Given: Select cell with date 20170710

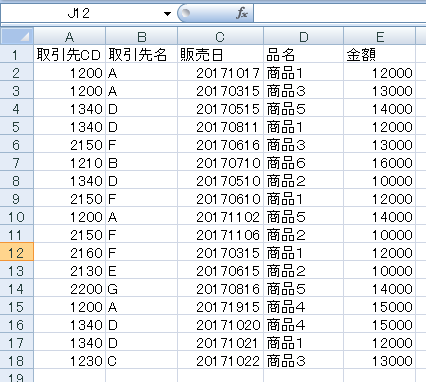Looking at the screenshot, I should pos(220,163).
